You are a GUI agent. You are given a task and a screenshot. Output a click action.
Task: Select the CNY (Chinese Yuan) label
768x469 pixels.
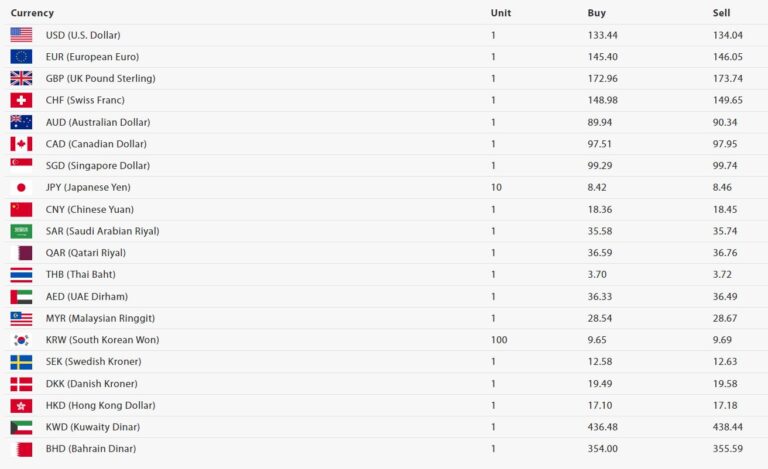[x=89, y=209]
